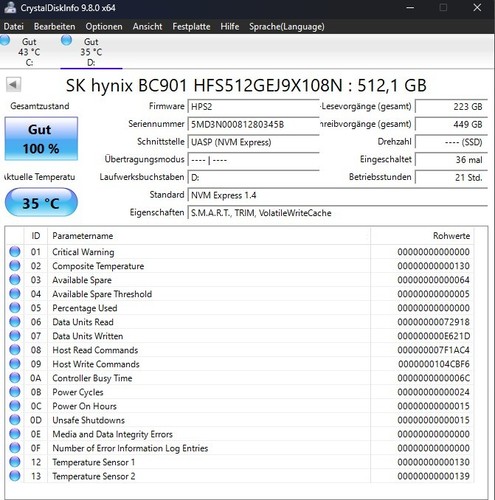This screenshot has height=500, width=495.
Task: Click the 'Temperature Sensor 2' parameter name
Action: (94, 476)
